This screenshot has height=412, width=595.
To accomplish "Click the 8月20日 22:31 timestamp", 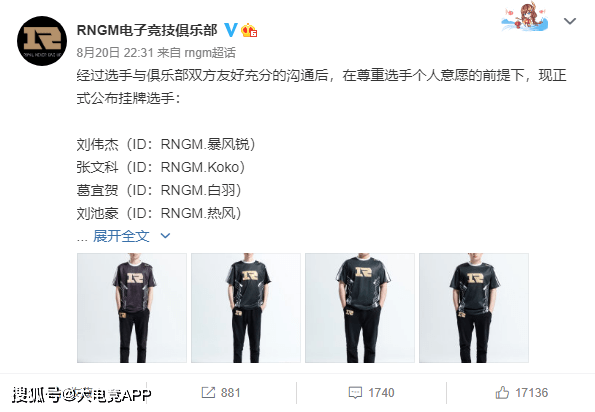I will 115,52.
